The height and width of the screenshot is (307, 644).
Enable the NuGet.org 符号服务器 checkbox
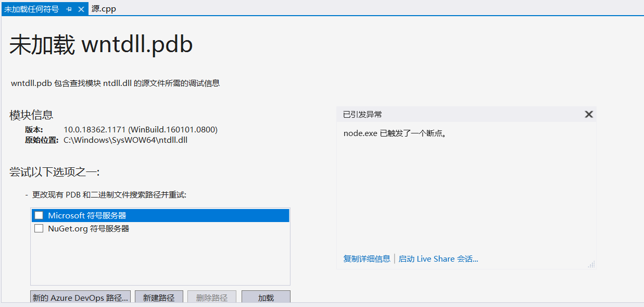coord(39,228)
